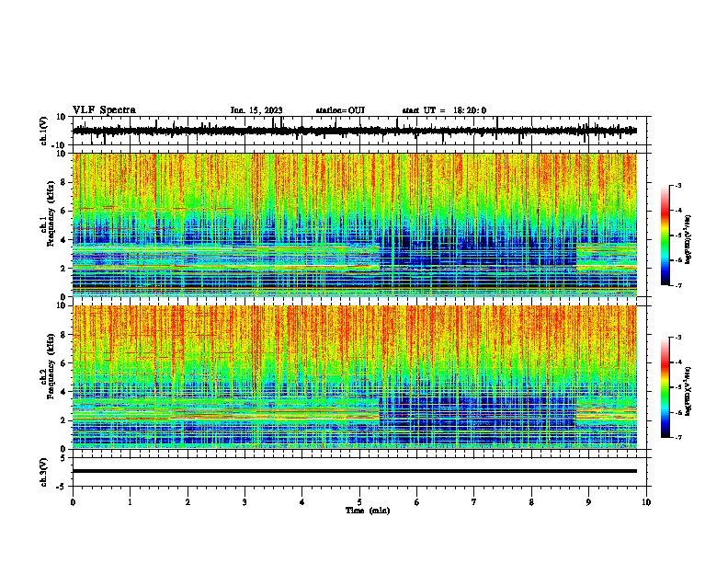Click the time axis tick label "1"
Screen dimensions: 728x563
[130, 502]
